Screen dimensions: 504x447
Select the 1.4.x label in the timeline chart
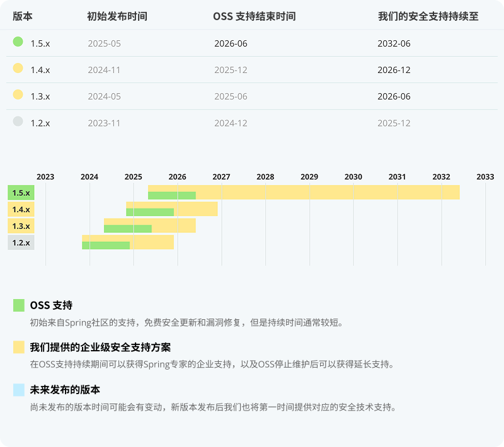[21, 209]
